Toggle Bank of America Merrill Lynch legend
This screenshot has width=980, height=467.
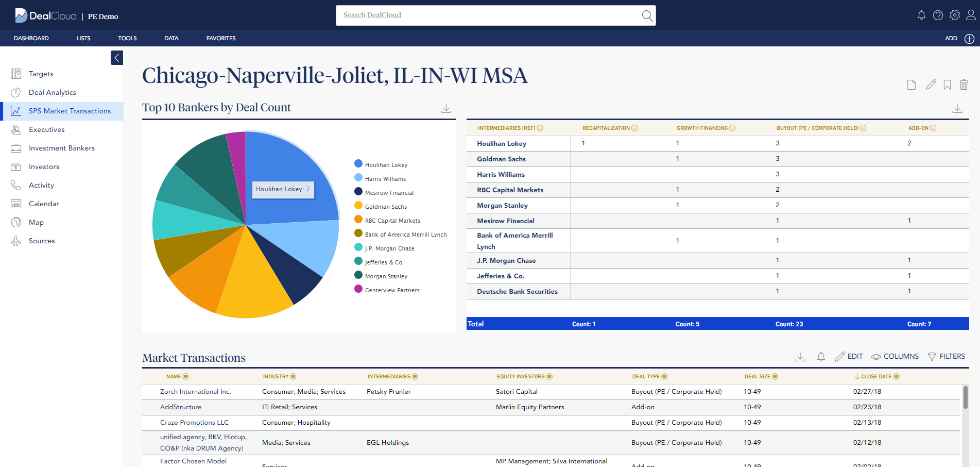pyautogui.click(x=401, y=234)
